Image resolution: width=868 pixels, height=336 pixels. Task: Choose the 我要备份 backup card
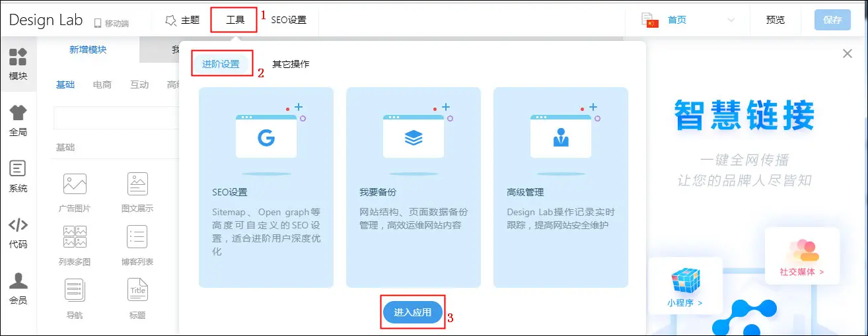[413, 187]
